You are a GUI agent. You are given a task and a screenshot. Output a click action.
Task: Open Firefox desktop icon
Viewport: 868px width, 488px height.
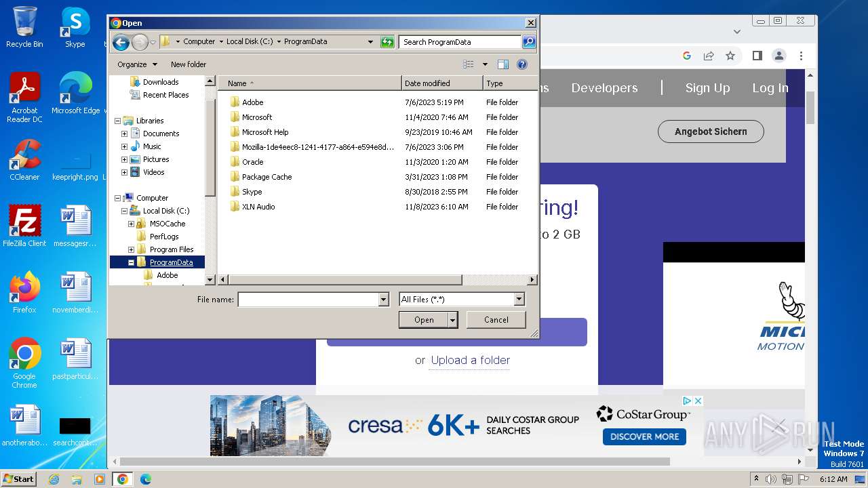point(24,293)
